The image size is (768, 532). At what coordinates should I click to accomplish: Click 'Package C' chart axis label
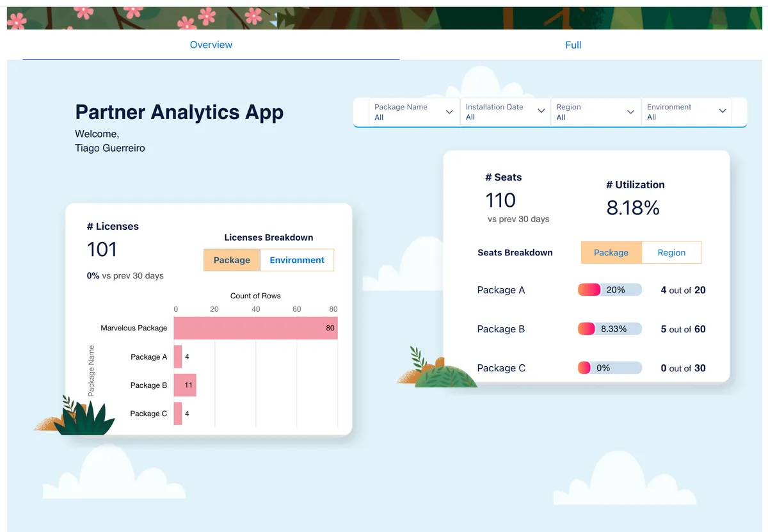pyautogui.click(x=148, y=414)
